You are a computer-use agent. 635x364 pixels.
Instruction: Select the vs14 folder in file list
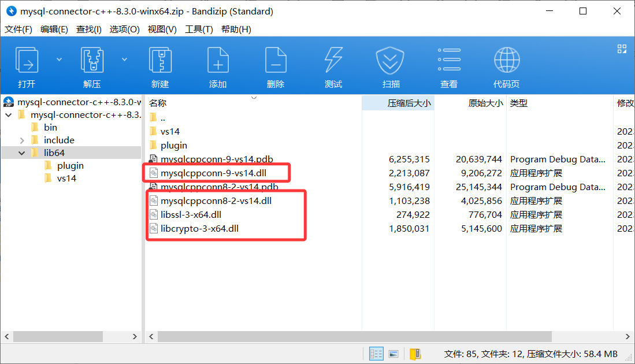170,132
